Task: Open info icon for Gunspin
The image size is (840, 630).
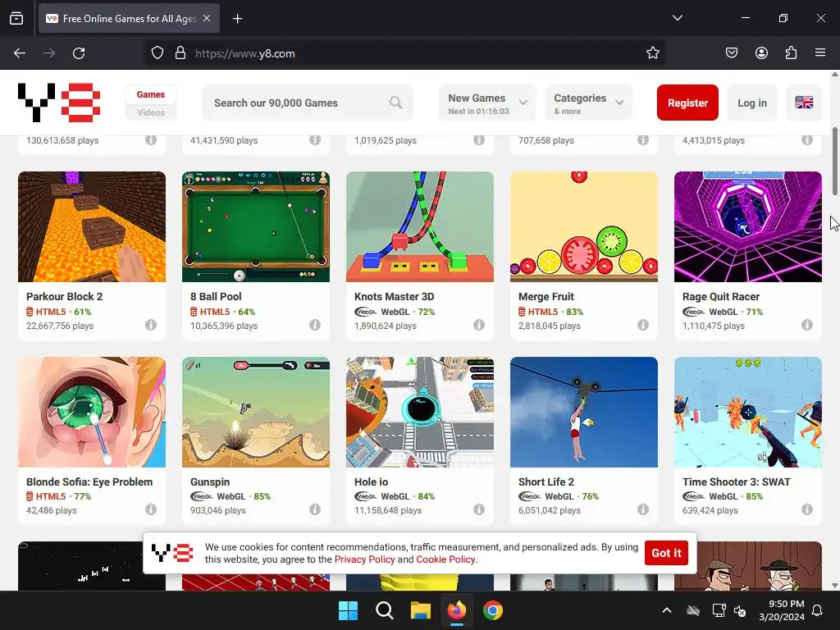Action: pos(315,509)
